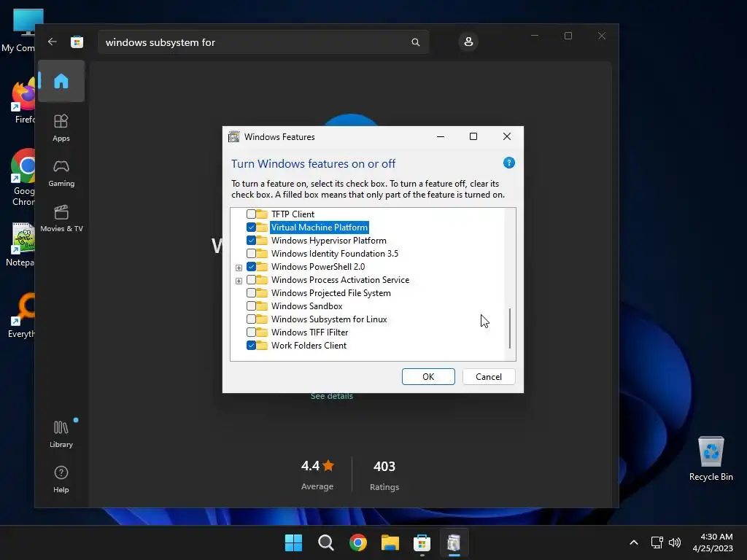The height and width of the screenshot is (560, 747).
Task: Check Windows Process Activation Service
Action: click(x=251, y=279)
